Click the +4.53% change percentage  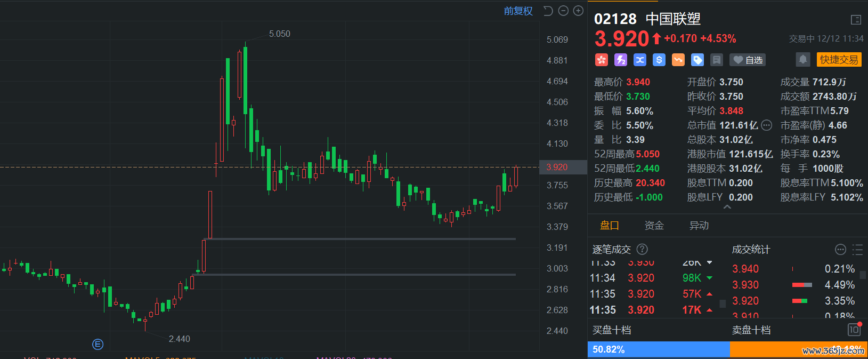(x=718, y=38)
